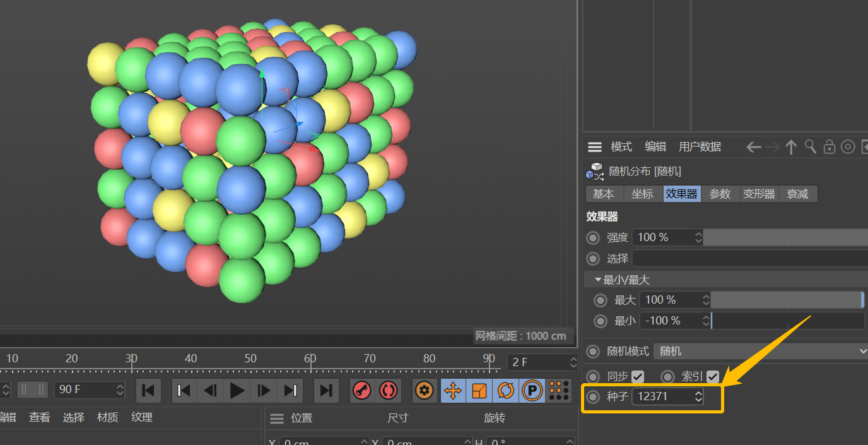Viewport: 868px width, 445px height.
Task: Toggle parameter keyframe recording P icon
Action: (532, 391)
